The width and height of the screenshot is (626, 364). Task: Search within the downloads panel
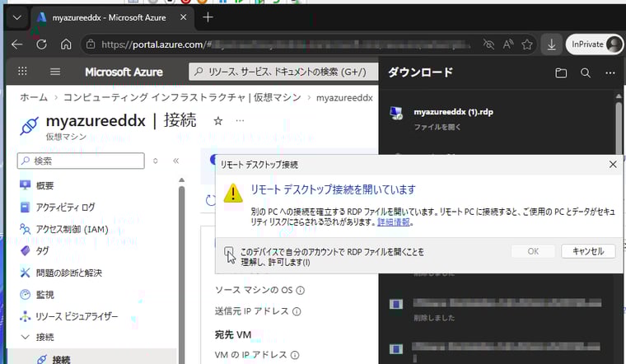pyautogui.click(x=586, y=72)
